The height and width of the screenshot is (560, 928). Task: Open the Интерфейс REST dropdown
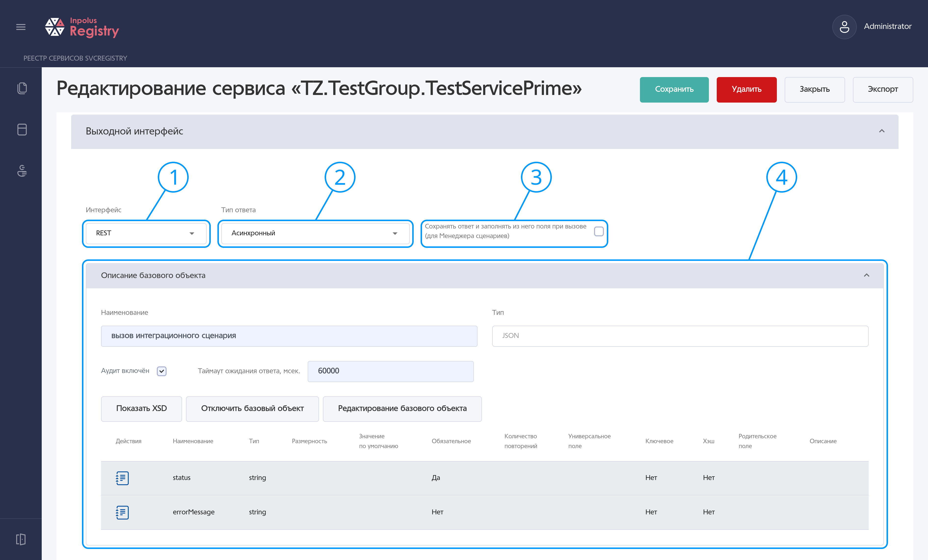146,233
